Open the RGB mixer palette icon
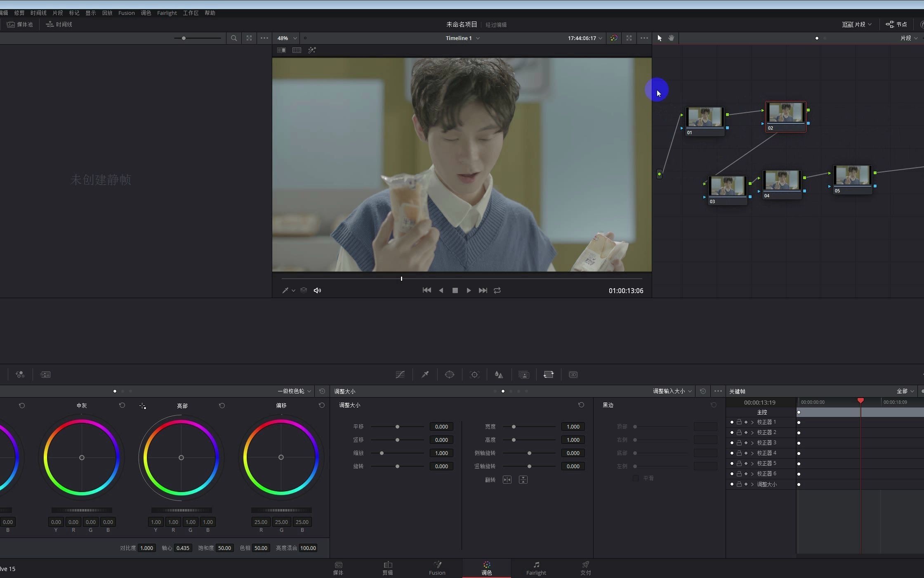924x578 pixels. pos(20,374)
